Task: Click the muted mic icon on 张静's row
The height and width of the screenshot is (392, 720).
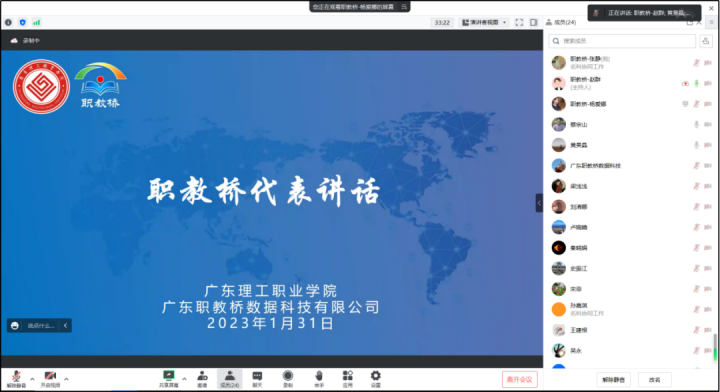Action: coord(697,62)
